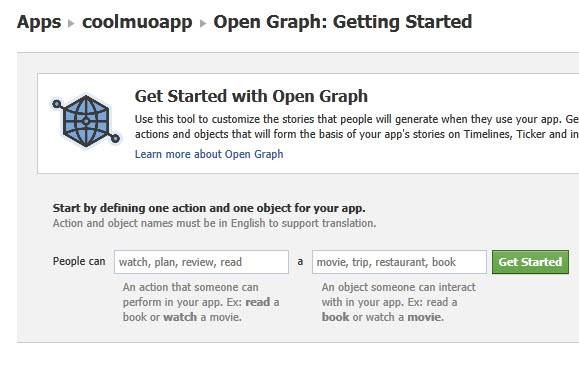This screenshot has width=579, height=375.
Task: Open the coolmuoapp breadcrumb link
Action: point(137,22)
